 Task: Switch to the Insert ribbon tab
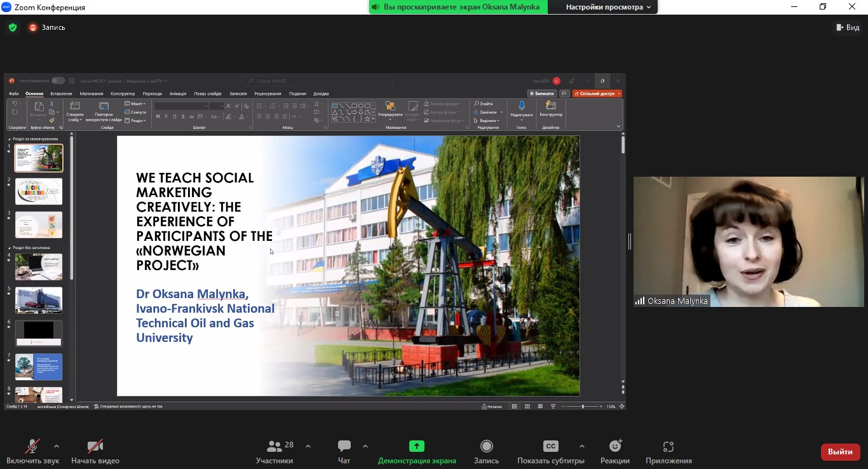[62, 93]
